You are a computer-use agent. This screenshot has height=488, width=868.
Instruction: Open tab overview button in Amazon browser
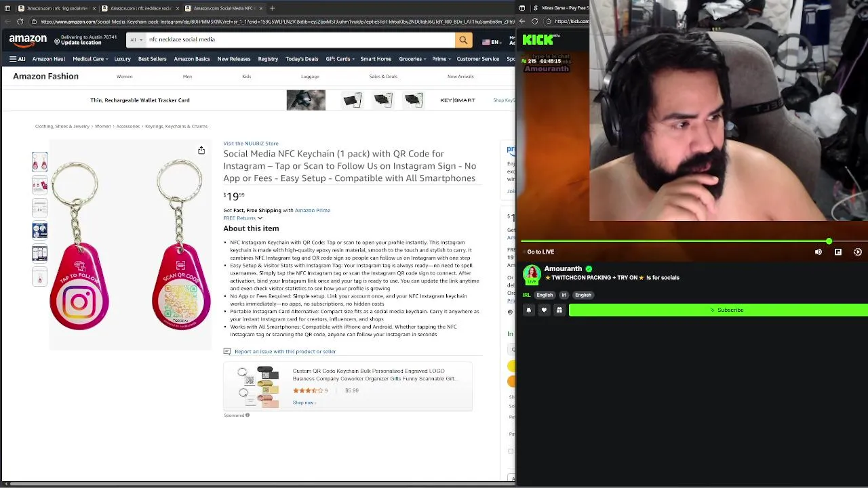pyautogui.click(x=7, y=8)
